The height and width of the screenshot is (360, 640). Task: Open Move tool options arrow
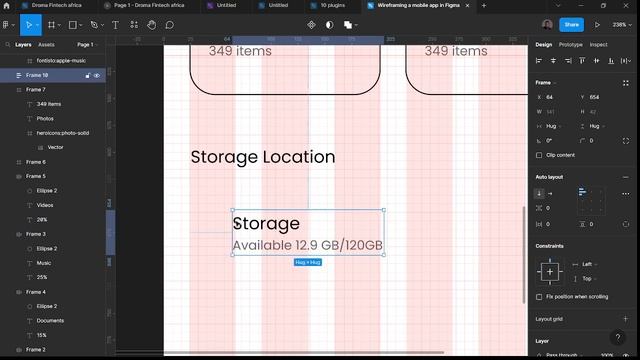(37, 25)
